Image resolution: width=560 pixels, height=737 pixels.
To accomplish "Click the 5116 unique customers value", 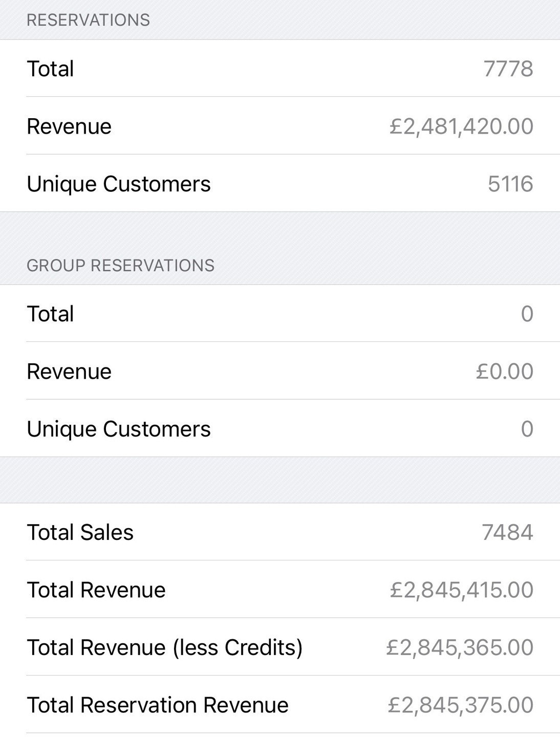I will 510,184.
